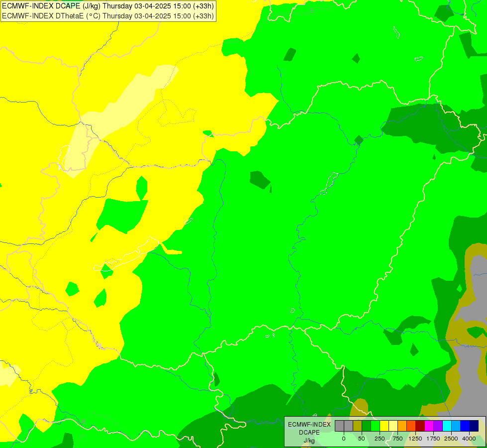Click the navy legend swatch
The height and width of the screenshot is (448, 487).
click(474, 426)
